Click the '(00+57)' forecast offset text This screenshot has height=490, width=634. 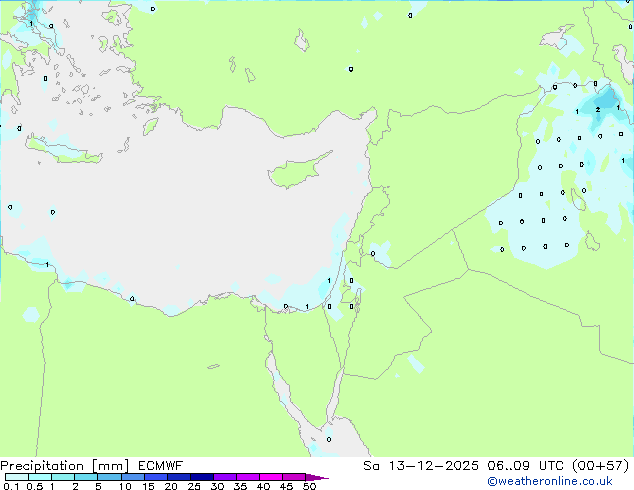[x=601, y=466]
